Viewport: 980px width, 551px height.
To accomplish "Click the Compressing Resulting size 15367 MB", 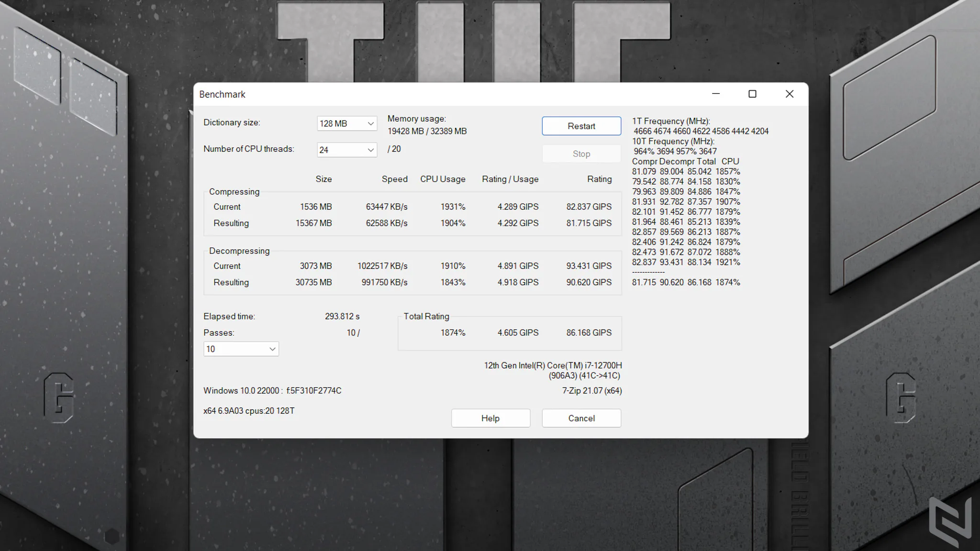I will [x=313, y=223].
